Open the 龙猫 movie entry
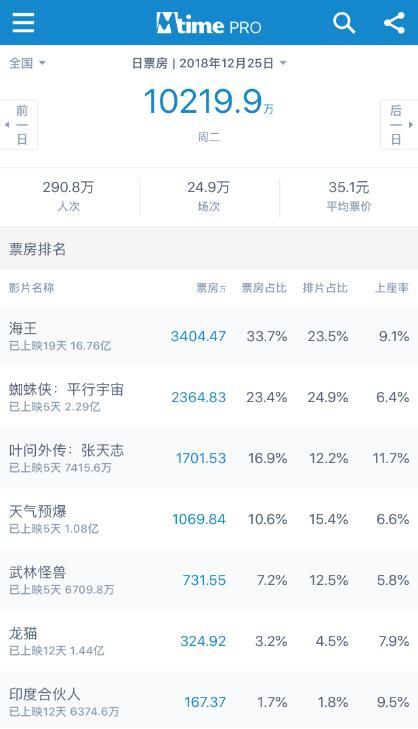Viewport: 418px width, 729px height. 209,641
